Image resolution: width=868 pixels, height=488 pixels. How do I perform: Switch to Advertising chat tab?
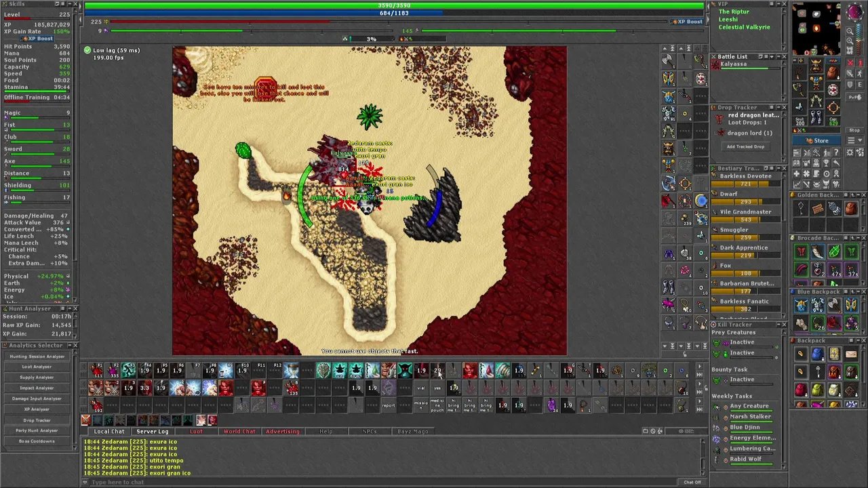[283, 431]
